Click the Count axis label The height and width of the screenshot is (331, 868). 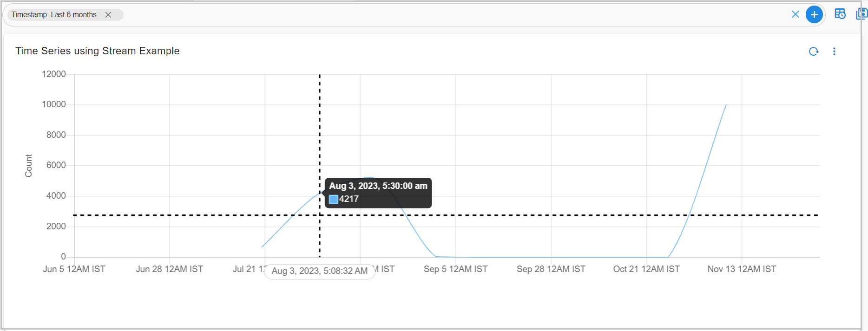[28, 166]
